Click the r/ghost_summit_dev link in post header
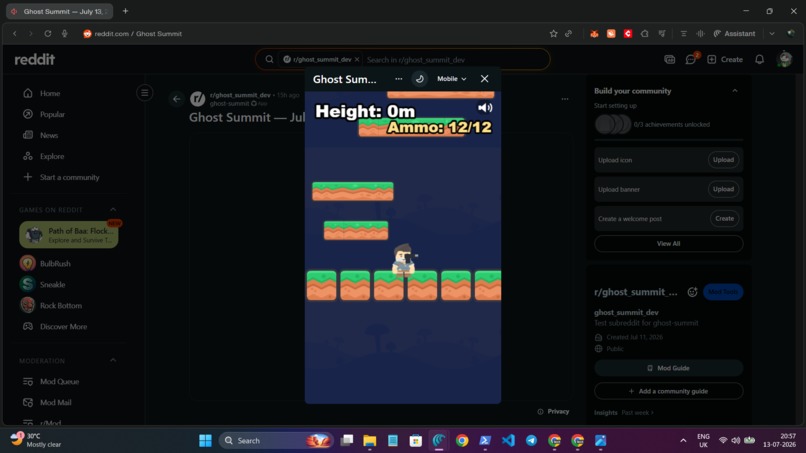The width and height of the screenshot is (806, 453). tap(240, 95)
